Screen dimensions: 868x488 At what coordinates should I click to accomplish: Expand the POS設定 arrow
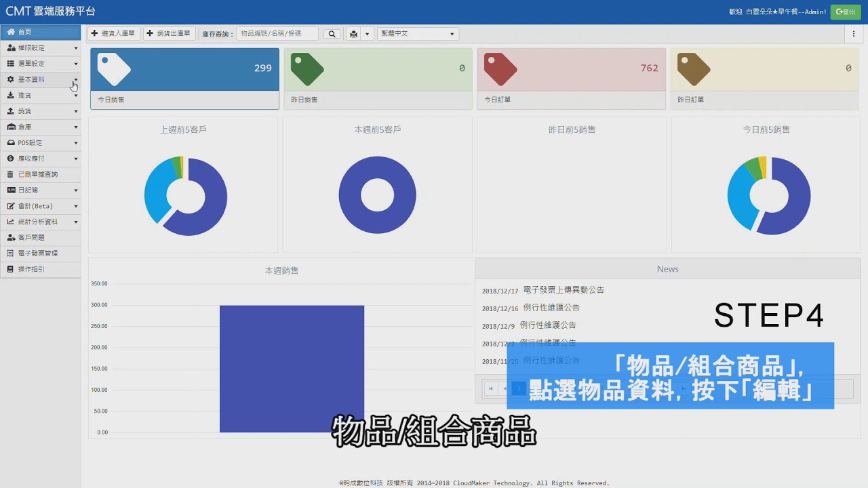[x=76, y=143]
